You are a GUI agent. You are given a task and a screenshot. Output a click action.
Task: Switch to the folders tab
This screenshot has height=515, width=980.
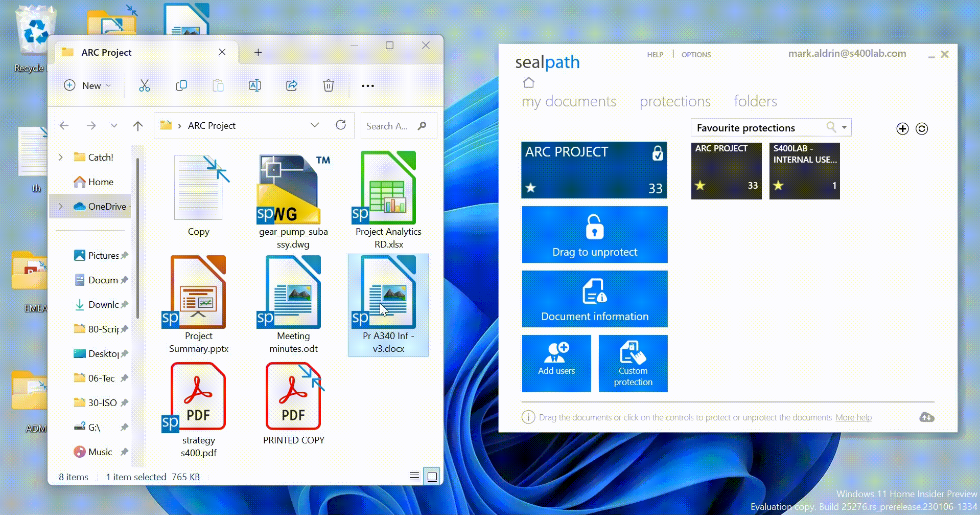pyautogui.click(x=755, y=101)
